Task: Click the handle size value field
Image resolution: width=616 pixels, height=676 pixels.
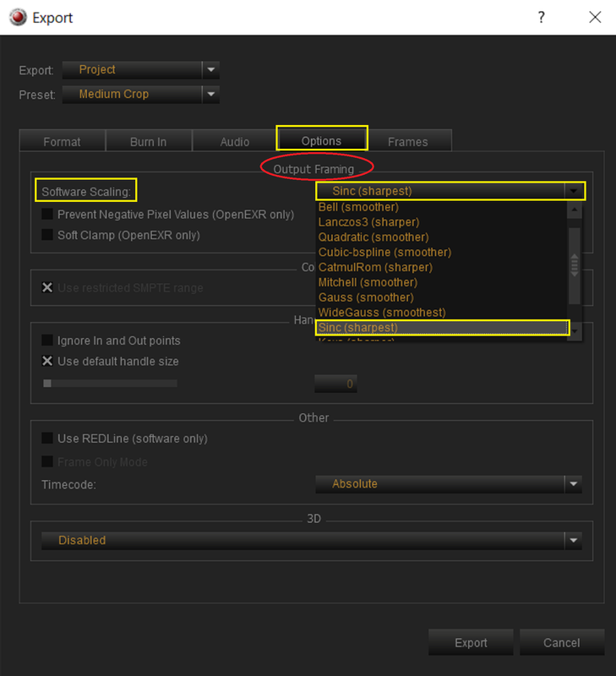Action: 335,384
